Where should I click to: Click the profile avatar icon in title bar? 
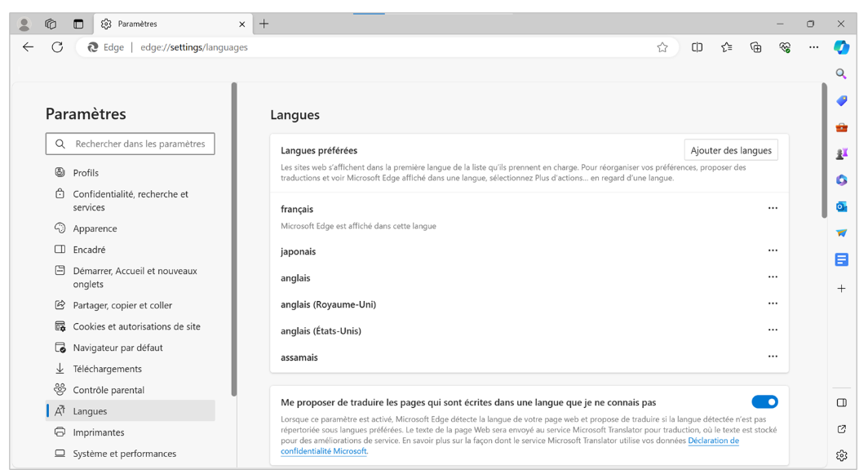click(24, 24)
